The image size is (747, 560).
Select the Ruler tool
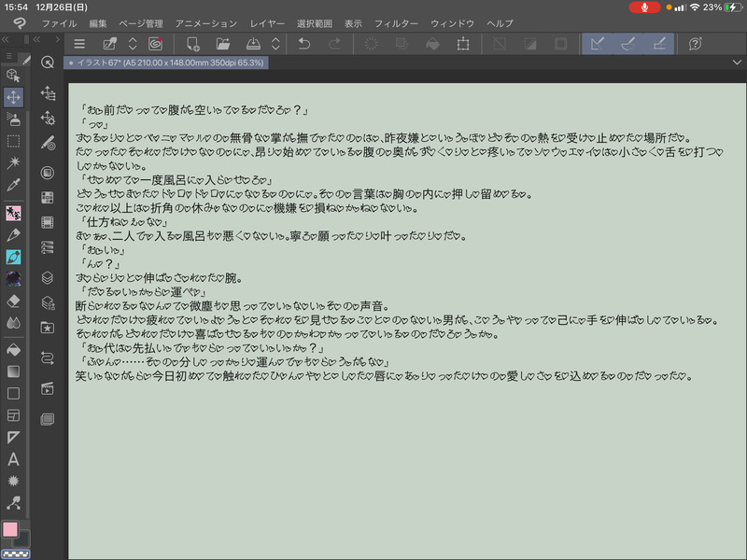(13, 437)
